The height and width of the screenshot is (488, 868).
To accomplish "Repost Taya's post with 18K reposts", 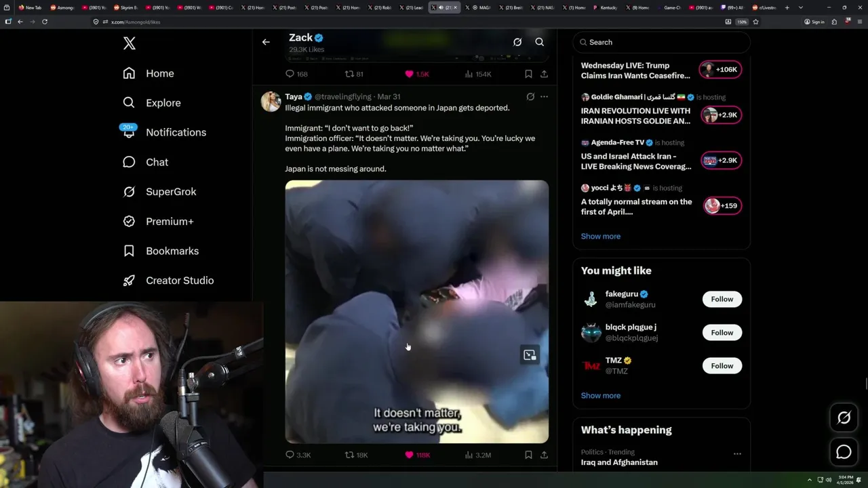I will coord(356,455).
